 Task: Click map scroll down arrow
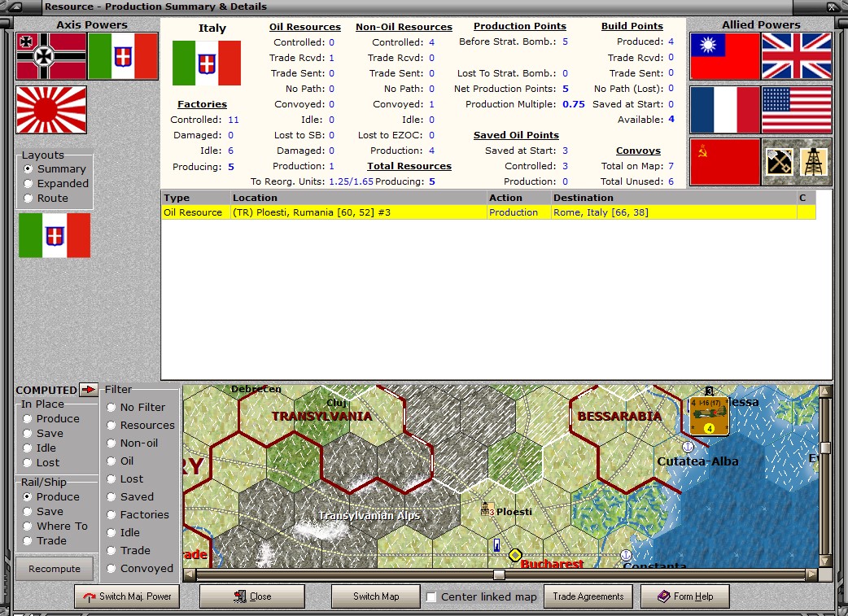click(x=825, y=561)
